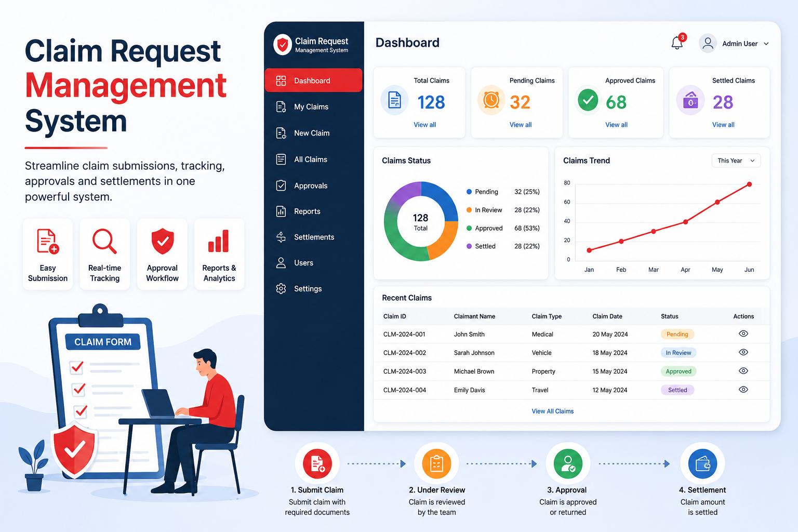The height and width of the screenshot is (532, 798).
Task: Click the orange In Review legend dot
Action: [x=469, y=210]
